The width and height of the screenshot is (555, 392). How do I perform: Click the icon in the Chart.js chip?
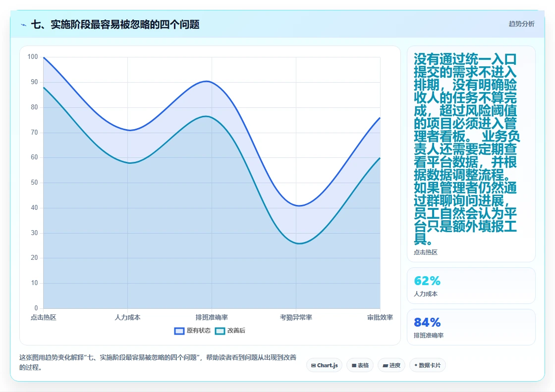tap(314, 365)
